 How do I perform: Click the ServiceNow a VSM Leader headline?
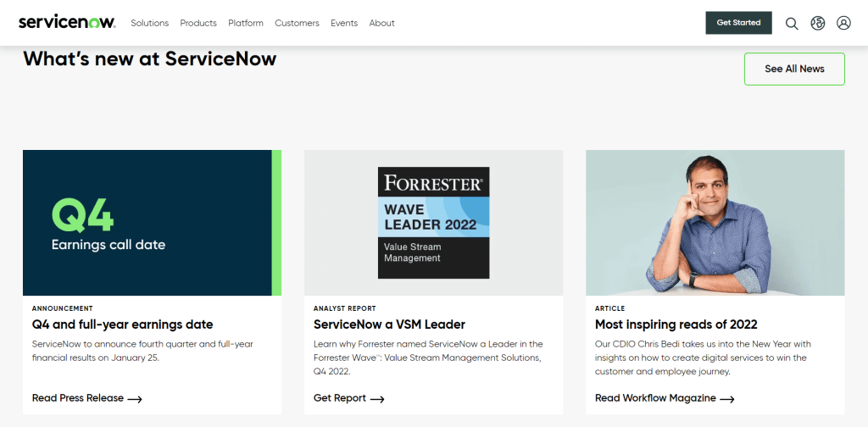pyautogui.click(x=389, y=324)
